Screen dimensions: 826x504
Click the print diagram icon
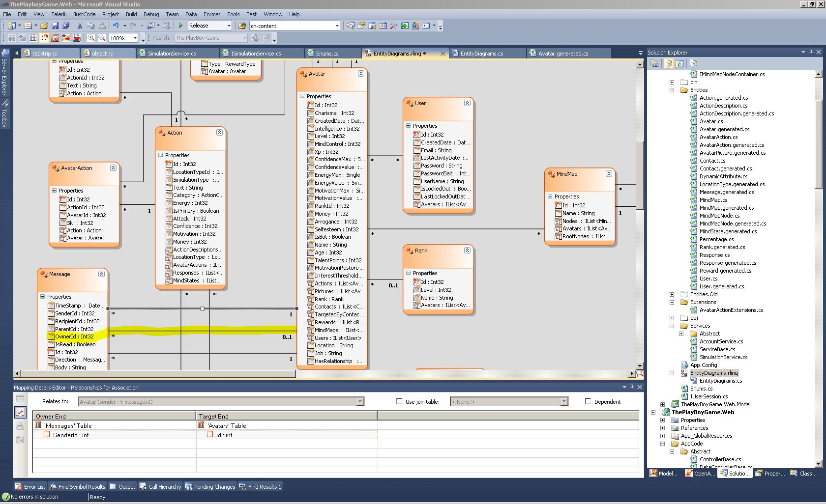coord(77,38)
